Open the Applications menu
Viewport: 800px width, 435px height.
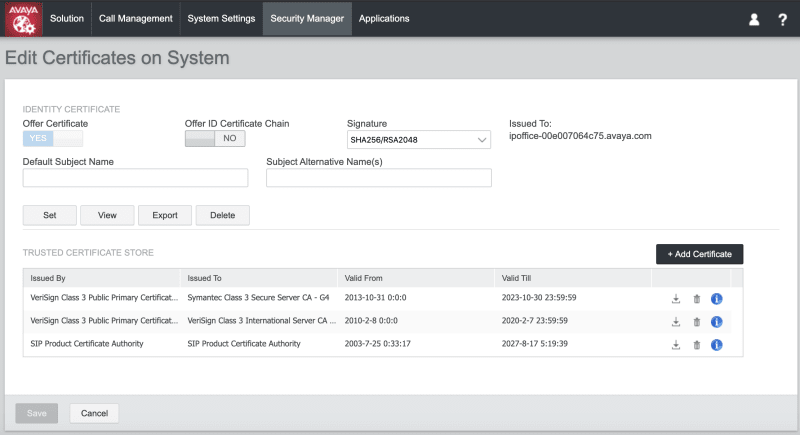click(x=384, y=19)
